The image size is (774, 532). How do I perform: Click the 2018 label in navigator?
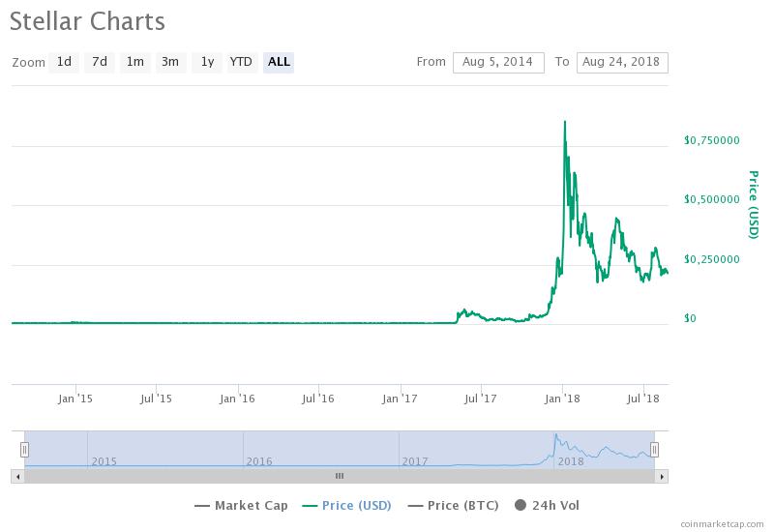[x=571, y=461]
